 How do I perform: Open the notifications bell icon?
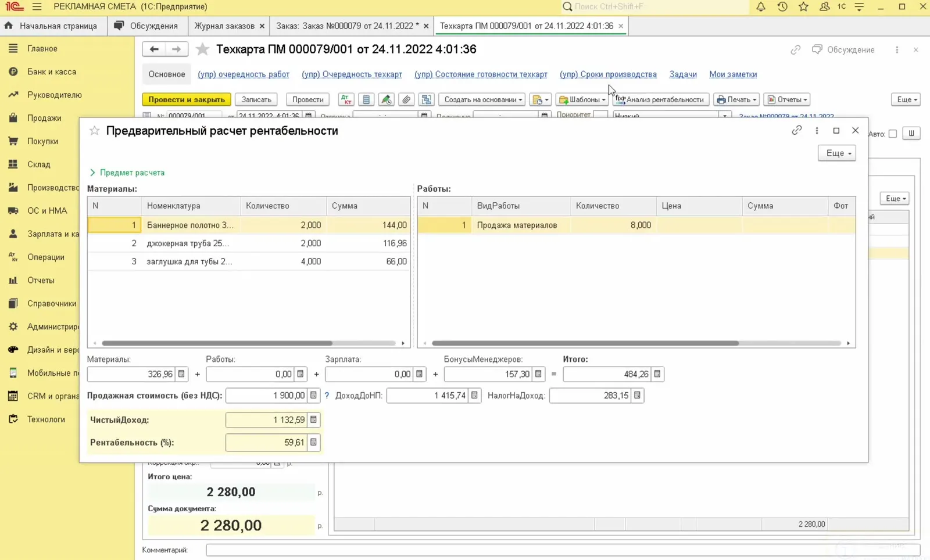click(x=760, y=7)
